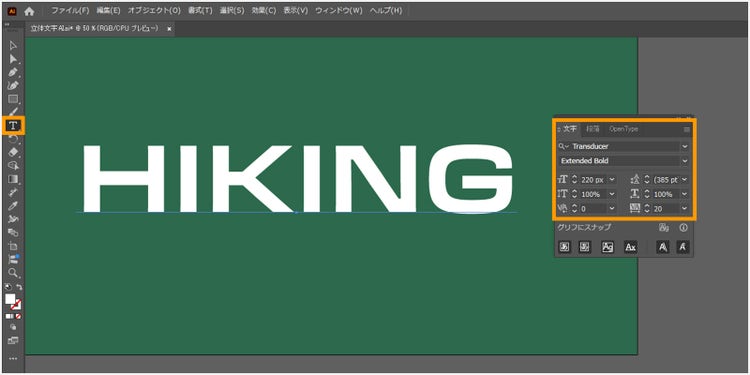Open the leading 385 pt dropdown
Image resolution: width=750 pixels, height=375 pixels.
pos(685,180)
